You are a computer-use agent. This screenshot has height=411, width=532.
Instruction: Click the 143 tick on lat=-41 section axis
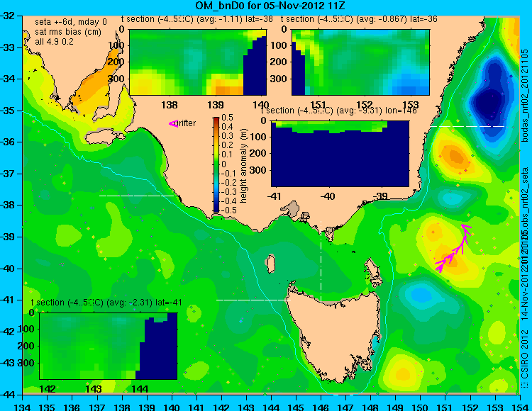pos(94,389)
